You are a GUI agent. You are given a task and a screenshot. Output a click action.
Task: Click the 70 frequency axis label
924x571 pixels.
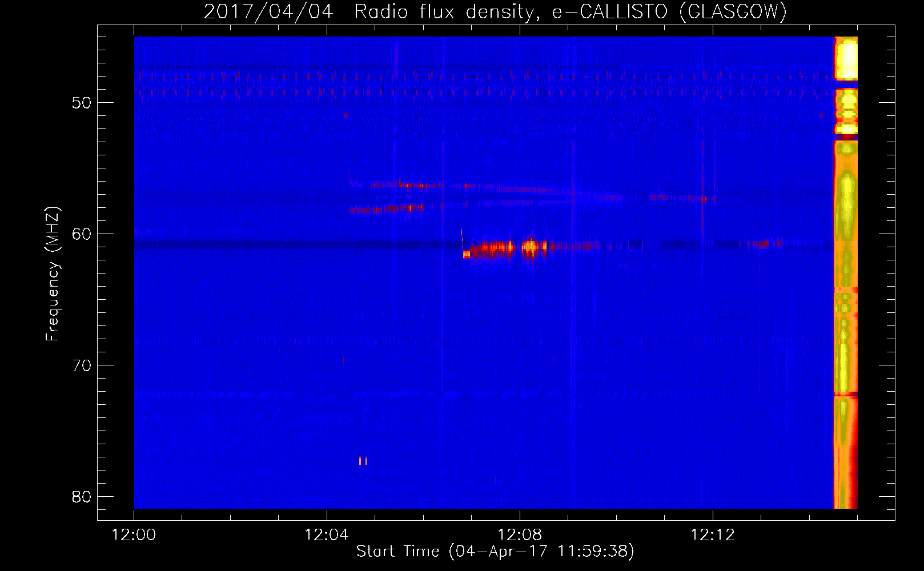(x=82, y=365)
